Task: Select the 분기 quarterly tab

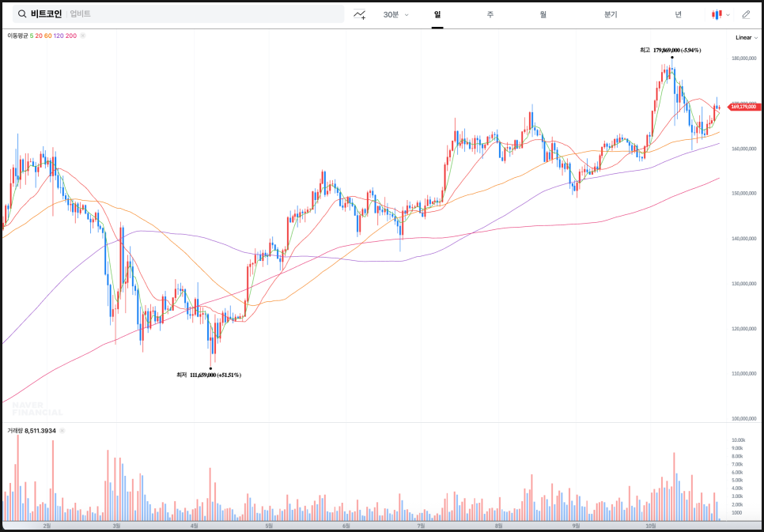Action: coord(610,14)
